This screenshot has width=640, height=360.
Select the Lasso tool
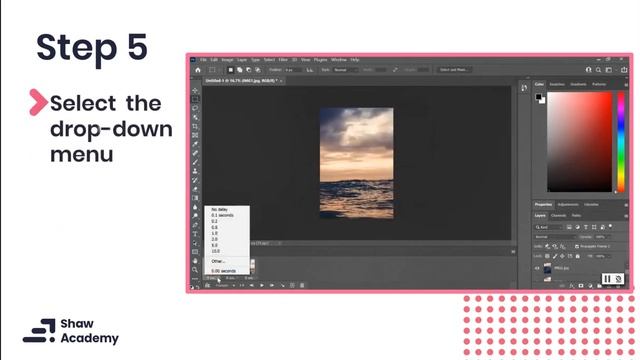click(x=195, y=108)
